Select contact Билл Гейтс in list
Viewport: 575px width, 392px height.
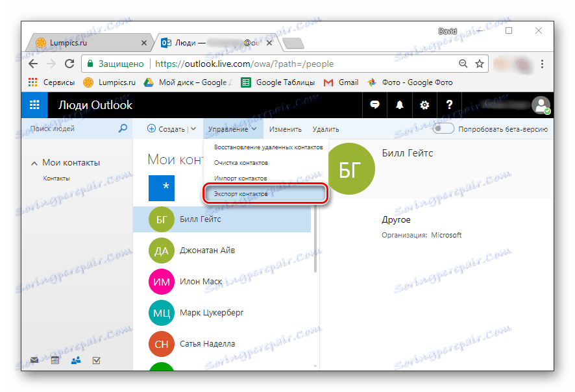[x=222, y=219]
